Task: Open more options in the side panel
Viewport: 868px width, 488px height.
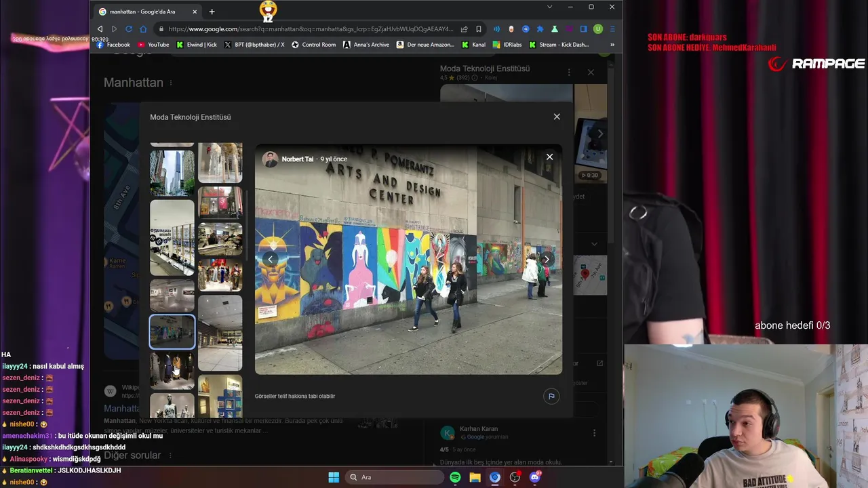Action: [x=569, y=72]
